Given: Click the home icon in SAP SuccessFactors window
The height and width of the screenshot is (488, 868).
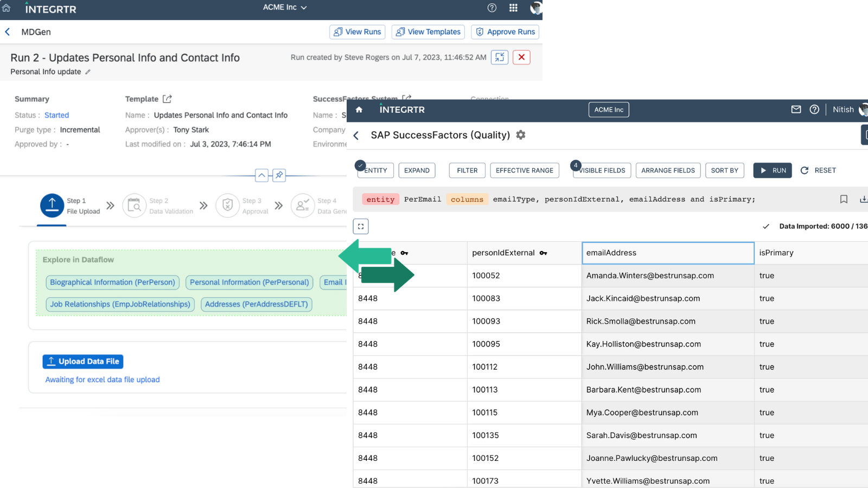Looking at the screenshot, I should (x=359, y=110).
